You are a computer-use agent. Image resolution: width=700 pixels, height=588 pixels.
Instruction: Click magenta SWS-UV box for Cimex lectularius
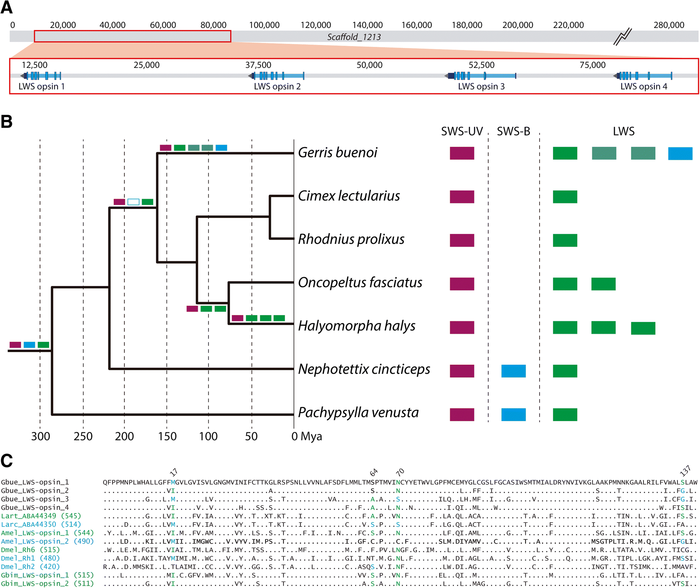coord(462,197)
